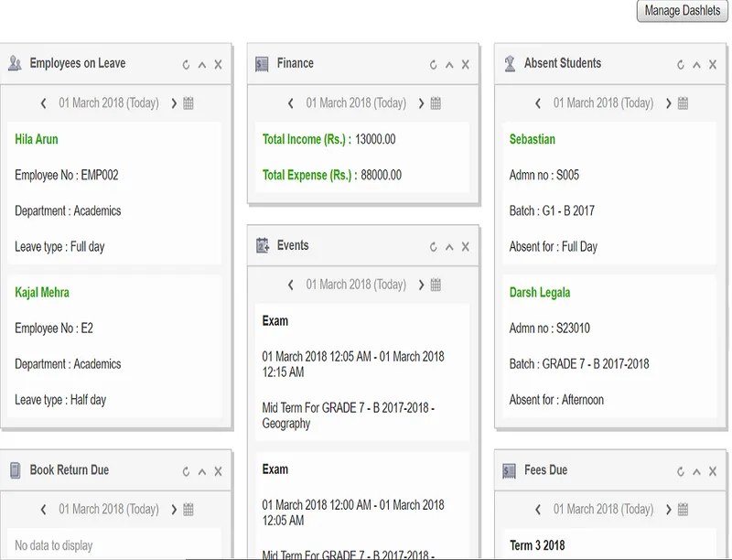Viewport: 732px width, 560px height.
Task: Click the Manage Dashlets button
Action: [682, 10]
